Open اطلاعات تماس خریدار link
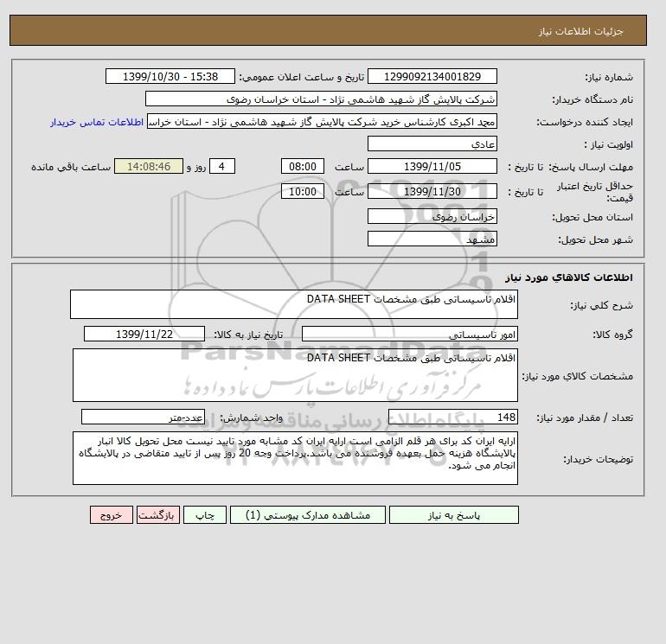This screenshot has height=644, width=666. 97,122
